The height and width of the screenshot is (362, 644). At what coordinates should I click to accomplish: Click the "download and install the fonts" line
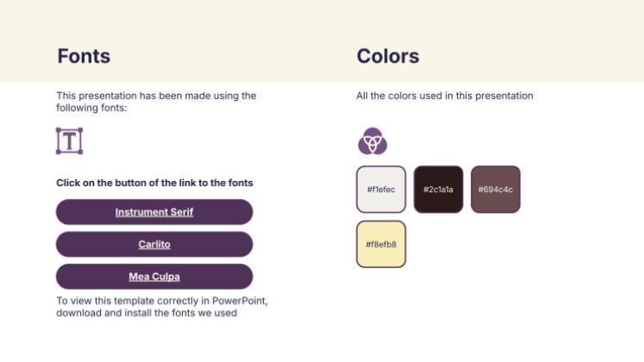147,313
